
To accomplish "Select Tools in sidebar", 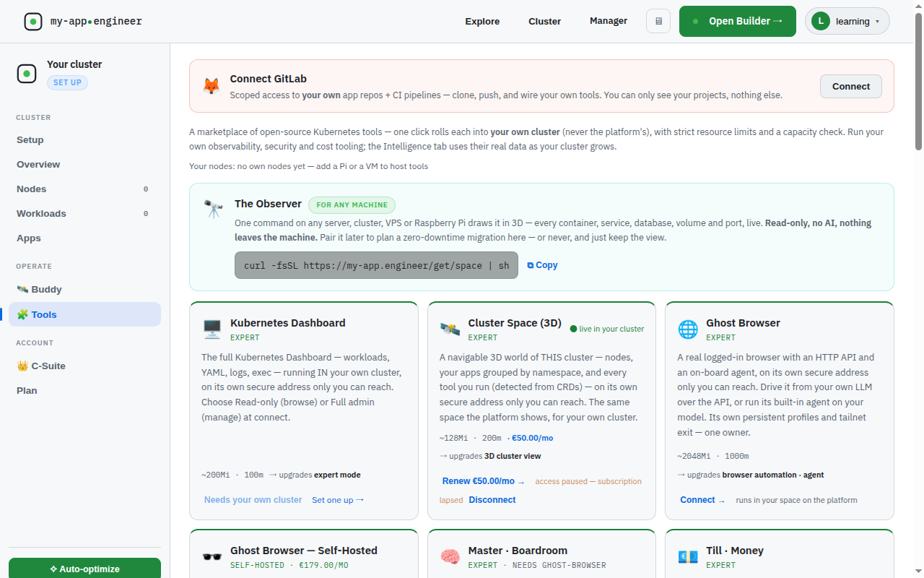I will point(84,314).
